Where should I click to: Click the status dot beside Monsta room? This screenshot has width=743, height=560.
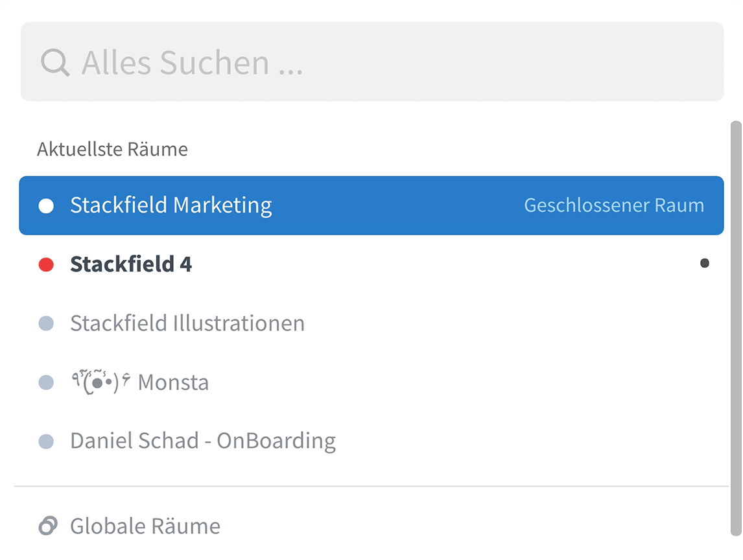click(x=46, y=382)
